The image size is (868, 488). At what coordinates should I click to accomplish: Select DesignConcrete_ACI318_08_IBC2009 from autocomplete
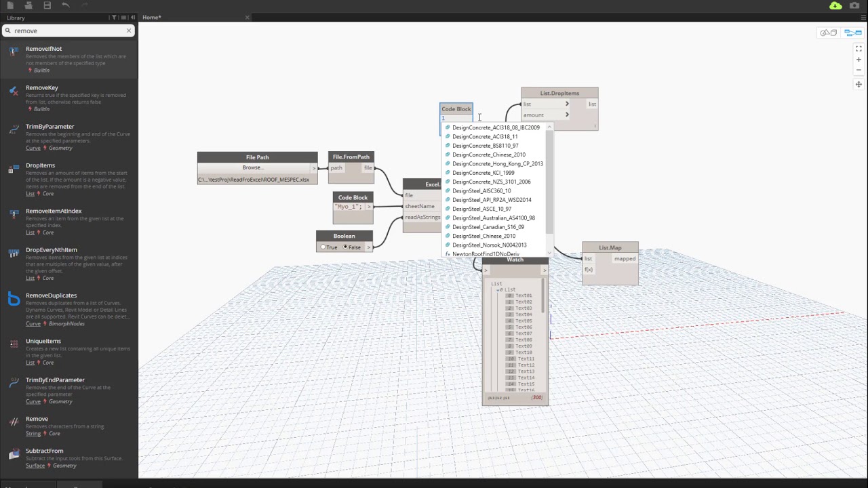coord(496,127)
